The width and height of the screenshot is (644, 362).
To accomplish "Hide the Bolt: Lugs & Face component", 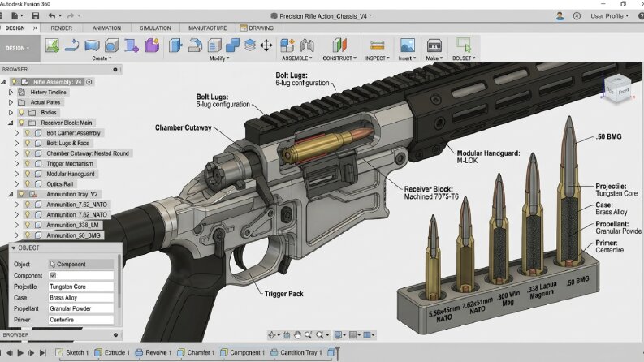I will point(28,143).
